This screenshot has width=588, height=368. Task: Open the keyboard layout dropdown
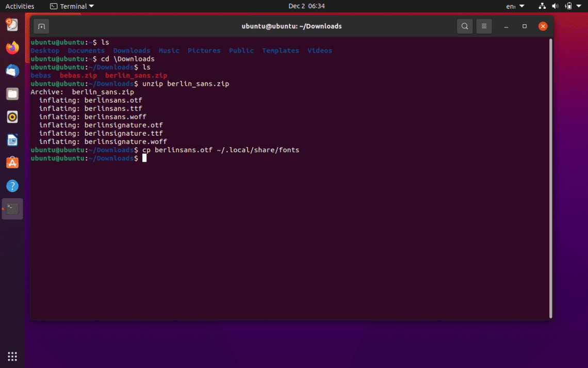514,6
